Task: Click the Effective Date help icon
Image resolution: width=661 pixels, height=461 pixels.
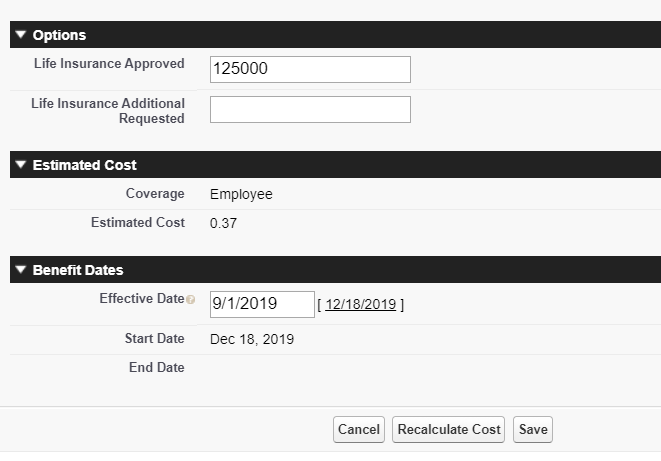Action: [x=191, y=300]
